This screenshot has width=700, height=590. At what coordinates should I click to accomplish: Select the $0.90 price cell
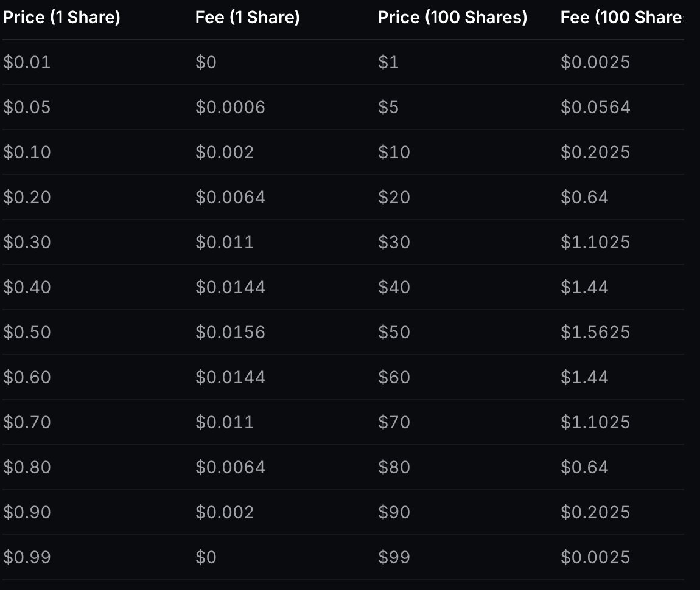click(x=27, y=513)
